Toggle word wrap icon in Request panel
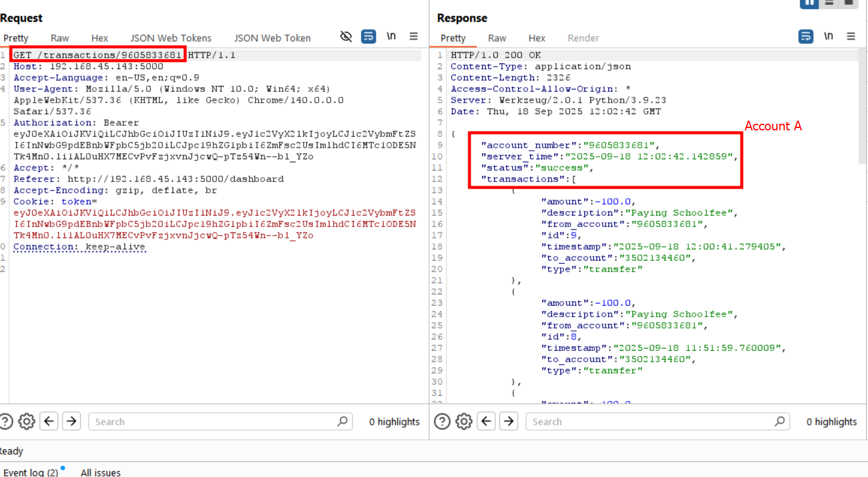This screenshot has width=868, height=477. pos(368,37)
